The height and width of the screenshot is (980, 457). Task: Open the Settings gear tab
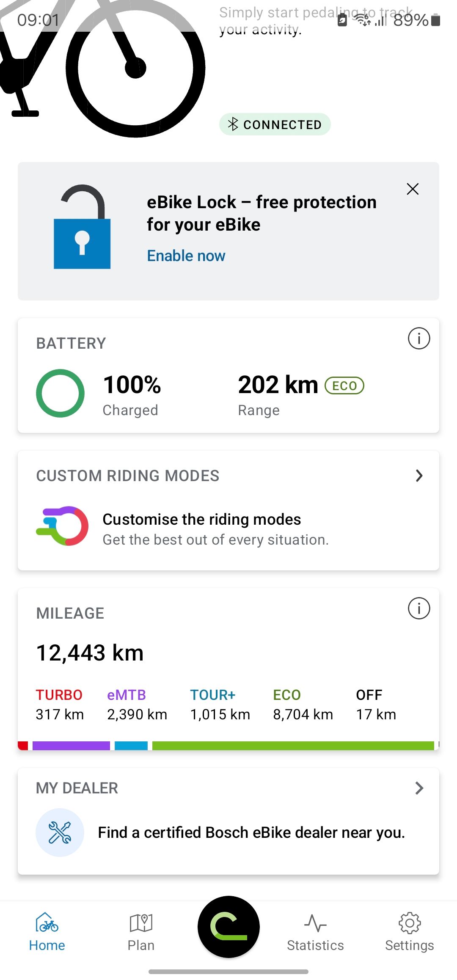(x=409, y=932)
